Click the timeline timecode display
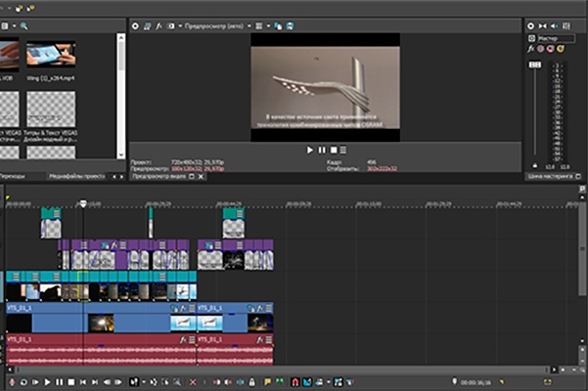 (x=475, y=382)
